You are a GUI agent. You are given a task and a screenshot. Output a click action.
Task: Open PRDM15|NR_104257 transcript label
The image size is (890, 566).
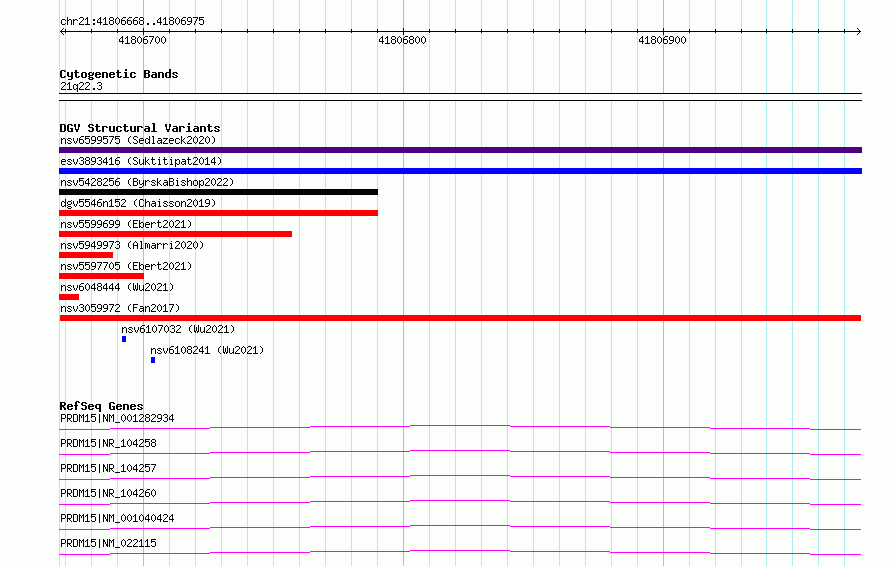tap(108, 468)
